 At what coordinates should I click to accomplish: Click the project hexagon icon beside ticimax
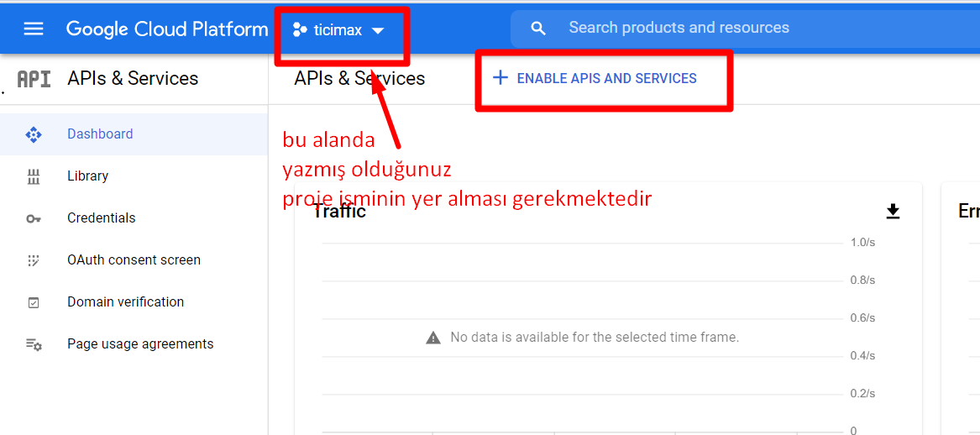300,29
